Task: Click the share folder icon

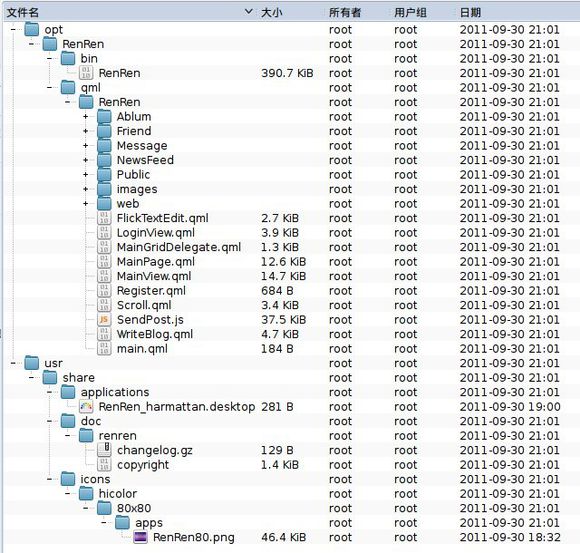Action: (50, 377)
